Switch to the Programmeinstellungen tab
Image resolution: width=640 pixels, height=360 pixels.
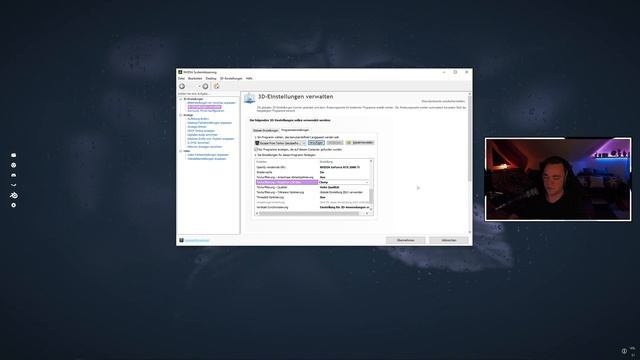[295, 130]
